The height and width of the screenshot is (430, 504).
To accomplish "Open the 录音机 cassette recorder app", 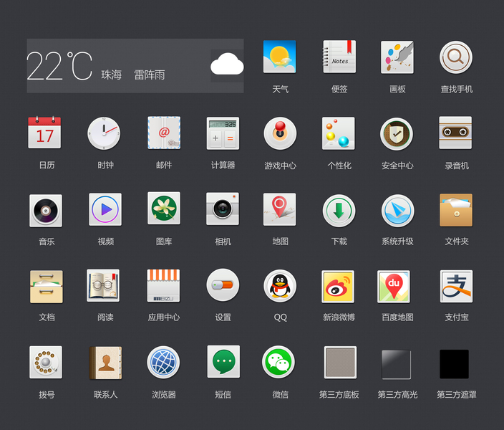I will point(455,133).
